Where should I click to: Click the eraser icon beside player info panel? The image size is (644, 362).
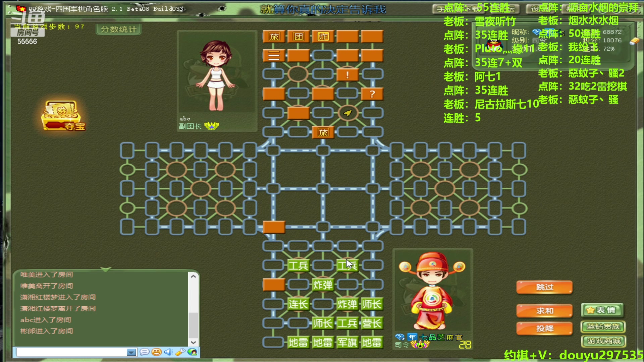[x=635, y=41]
